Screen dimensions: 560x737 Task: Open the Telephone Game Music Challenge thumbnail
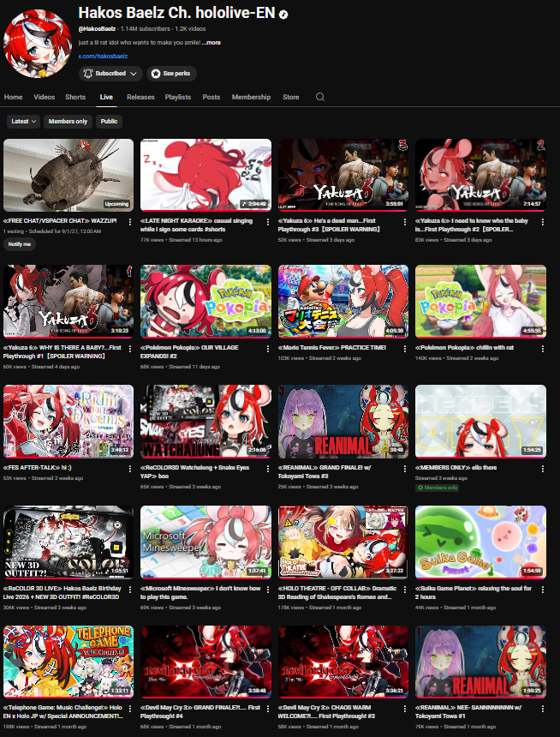(x=69, y=662)
